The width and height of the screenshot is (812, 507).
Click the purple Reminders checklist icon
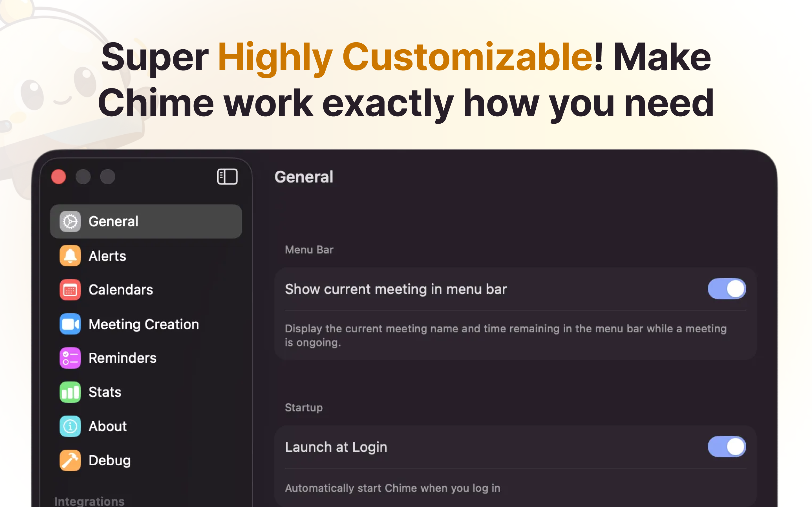tap(70, 358)
